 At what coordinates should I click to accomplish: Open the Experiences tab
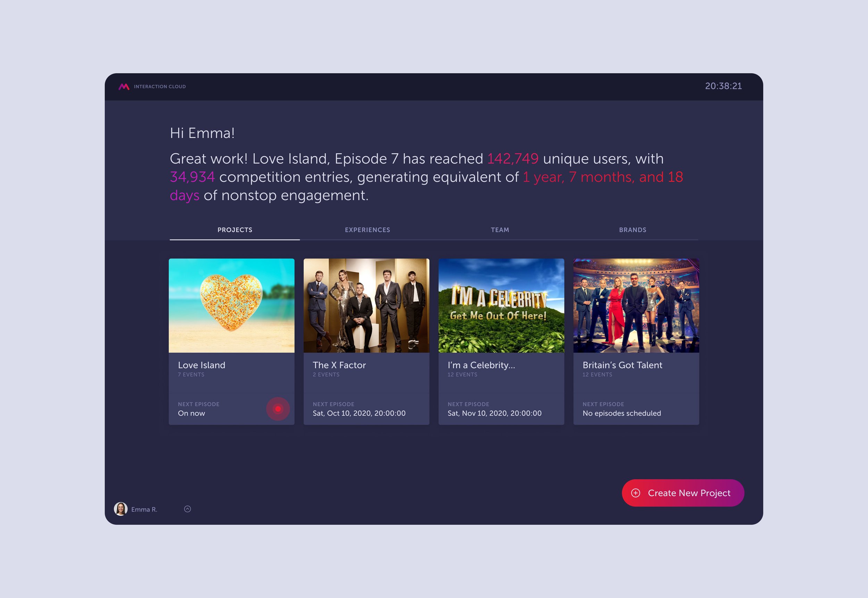click(367, 230)
